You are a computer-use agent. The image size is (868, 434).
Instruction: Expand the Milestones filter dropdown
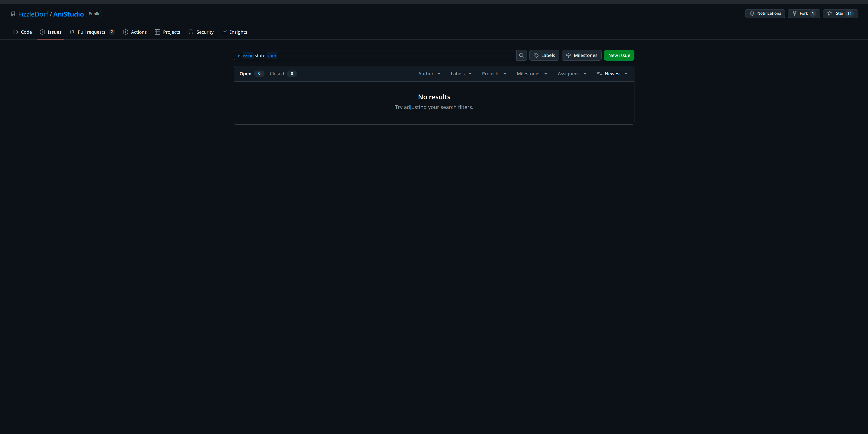coord(532,74)
